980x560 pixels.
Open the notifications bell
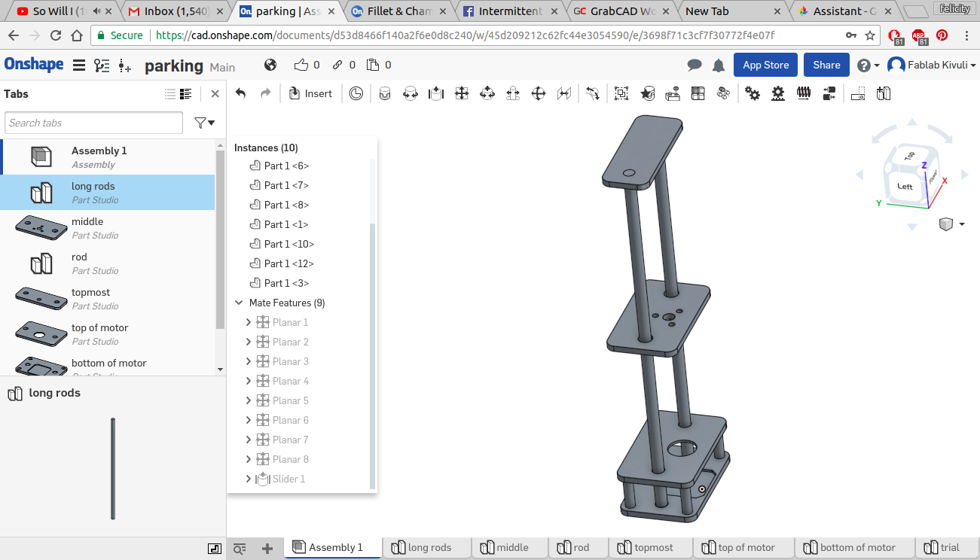click(718, 65)
